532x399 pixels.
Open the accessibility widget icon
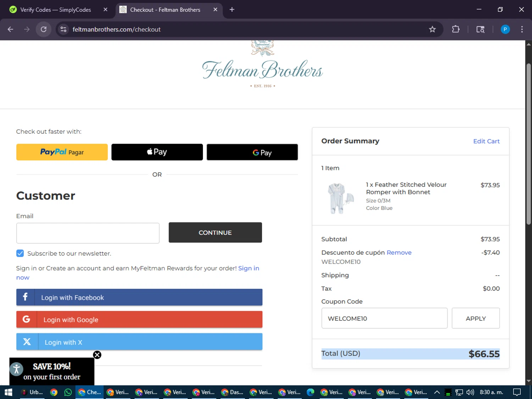[17, 369]
